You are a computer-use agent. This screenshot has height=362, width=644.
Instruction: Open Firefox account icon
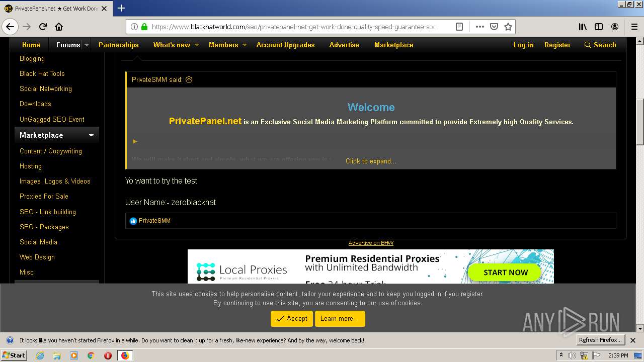click(x=615, y=27)
